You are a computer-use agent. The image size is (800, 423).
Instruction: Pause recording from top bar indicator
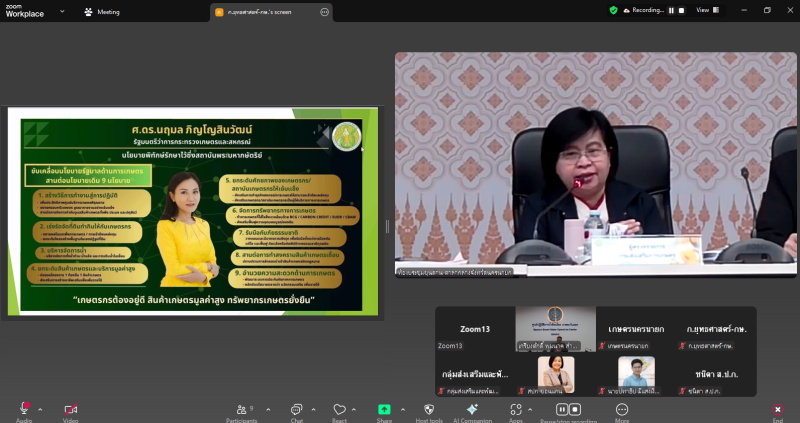coord(671,10)
